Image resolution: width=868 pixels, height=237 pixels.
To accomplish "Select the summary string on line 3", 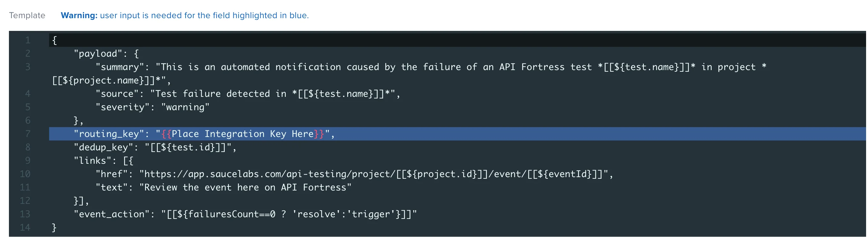I will (x=404, y=67).
